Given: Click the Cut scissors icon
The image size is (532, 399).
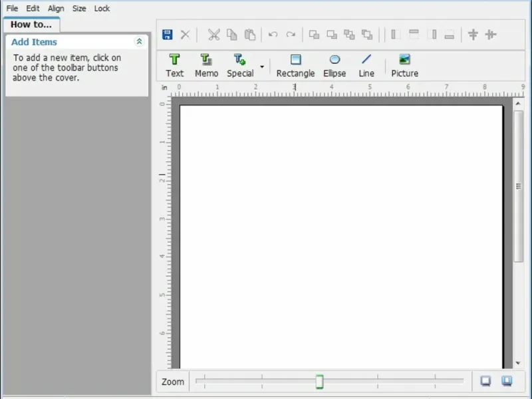Looking at the screenshot, I should [213, 35].
